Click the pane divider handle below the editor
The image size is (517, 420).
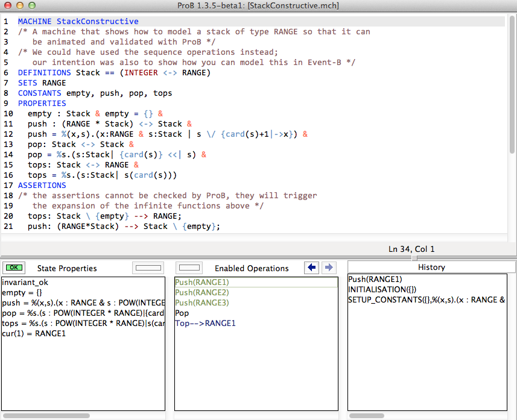tap(414, 257)
